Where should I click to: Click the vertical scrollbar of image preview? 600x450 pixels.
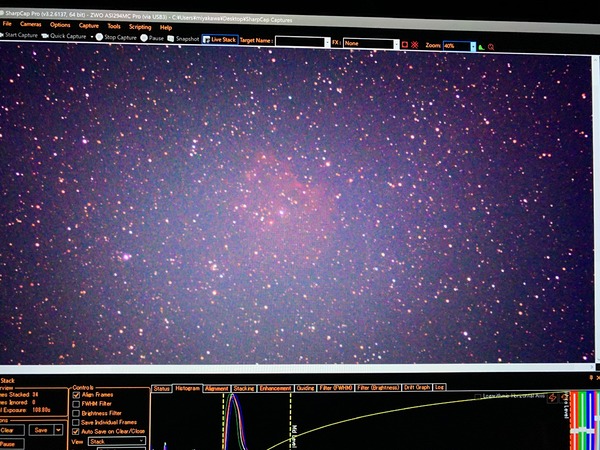tap(597, 209)
